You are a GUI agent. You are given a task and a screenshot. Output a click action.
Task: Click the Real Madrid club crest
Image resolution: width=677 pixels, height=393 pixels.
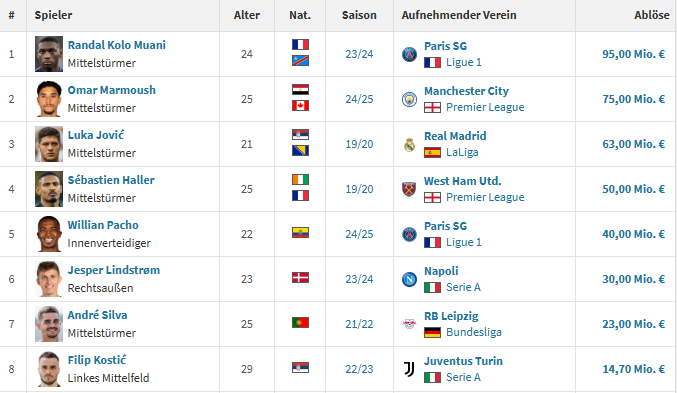(x=409, y=144)
